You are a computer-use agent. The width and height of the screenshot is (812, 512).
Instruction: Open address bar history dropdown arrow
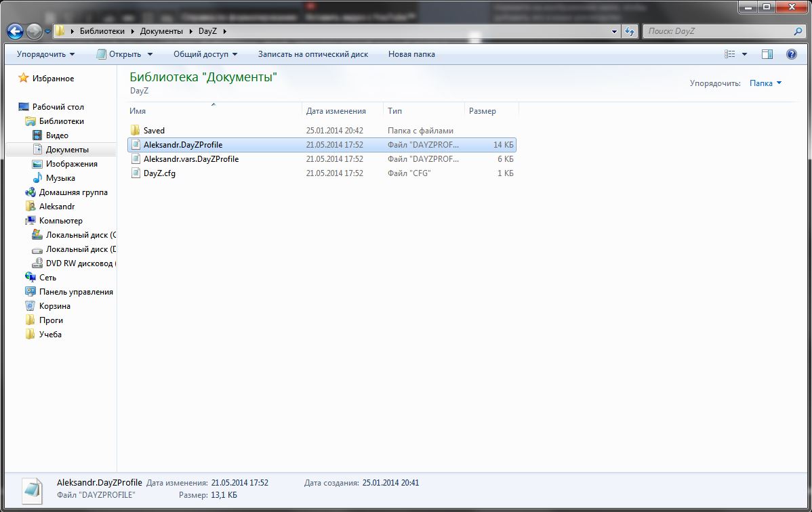click(x=614, y=32)
